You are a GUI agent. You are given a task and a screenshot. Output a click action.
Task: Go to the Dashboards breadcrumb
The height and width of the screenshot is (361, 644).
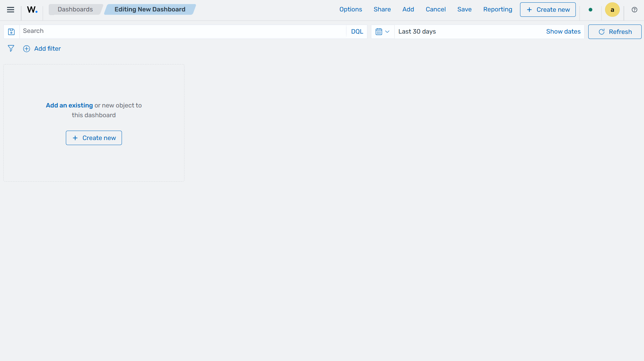click(75, 9)
